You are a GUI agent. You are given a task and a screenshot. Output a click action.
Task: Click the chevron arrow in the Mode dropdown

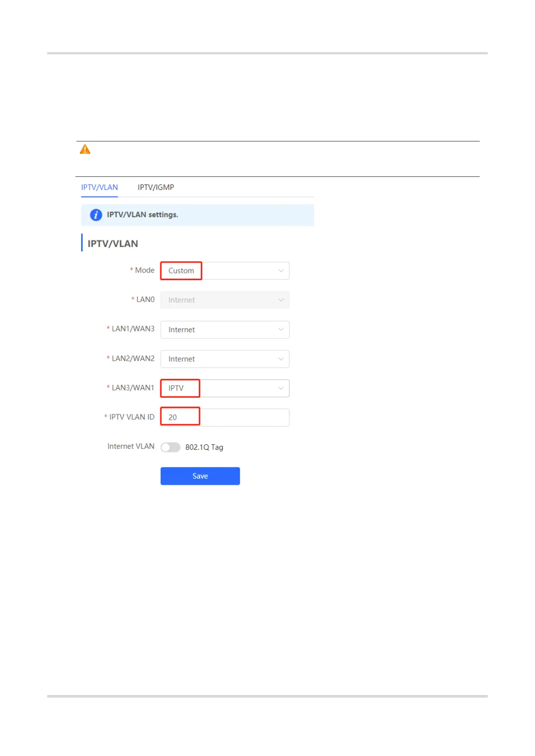pos(281,271)
